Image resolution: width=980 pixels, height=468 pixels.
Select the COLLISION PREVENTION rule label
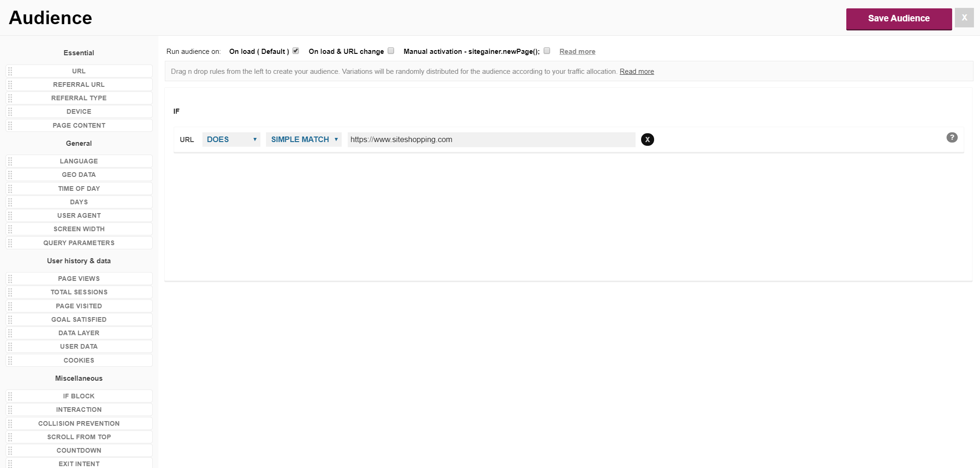point(79,423)
